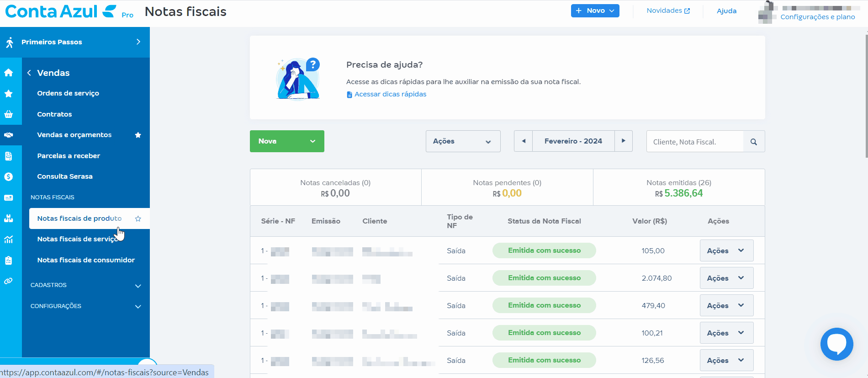The height and width of the screenshot is (378, 868).
Task: Open the chat support bubble
Action: [836, 344]
